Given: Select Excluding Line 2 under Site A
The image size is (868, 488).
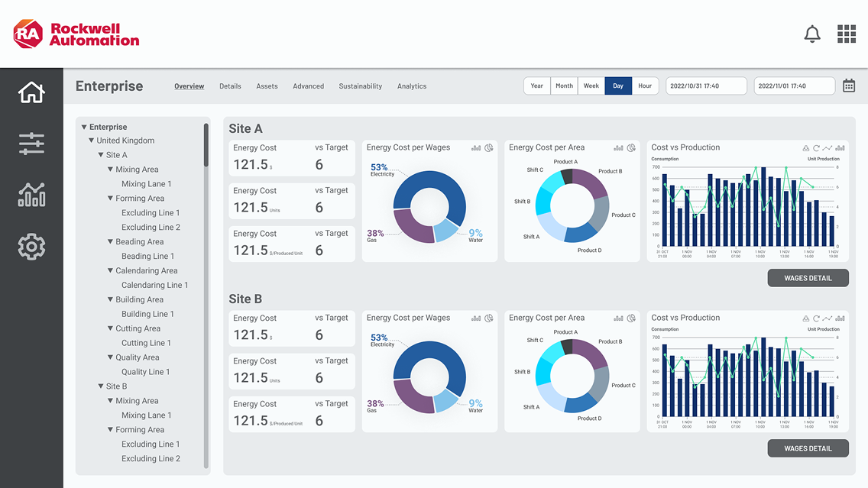Looking at the screenshot, I should 151,228.
